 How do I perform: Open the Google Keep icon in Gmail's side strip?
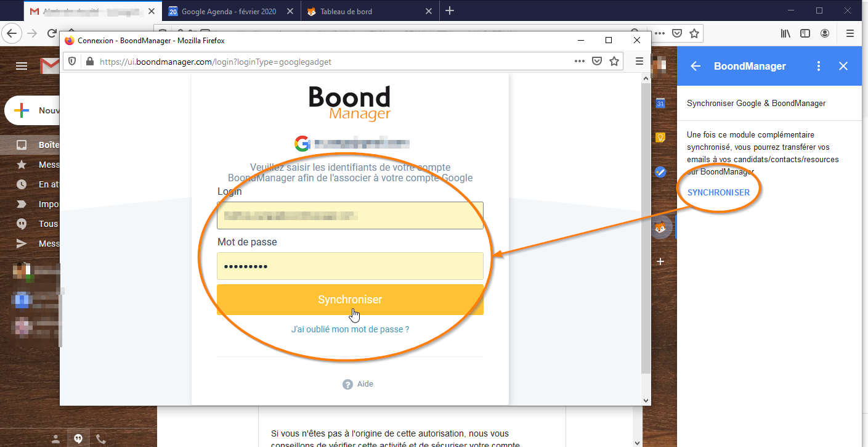pos(660,137)
